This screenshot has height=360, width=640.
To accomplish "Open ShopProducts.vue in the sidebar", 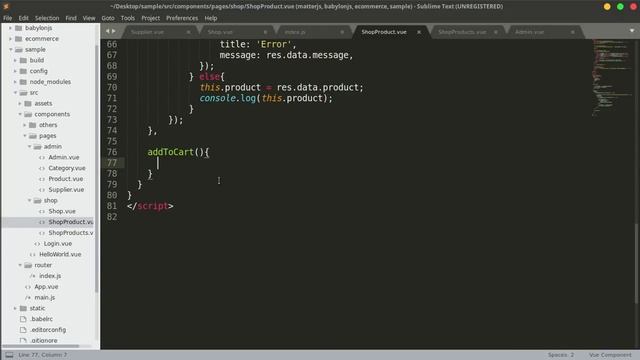I will pyautogui.click(x=71, y=233).
